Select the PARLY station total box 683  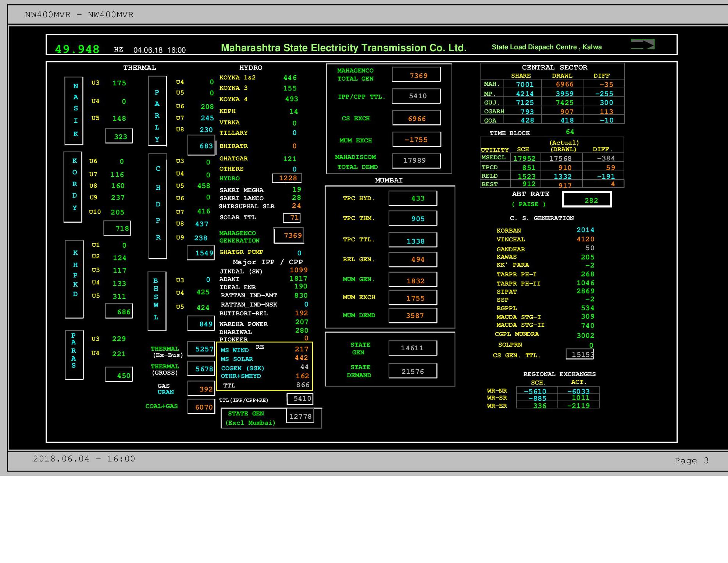(201, 145)
